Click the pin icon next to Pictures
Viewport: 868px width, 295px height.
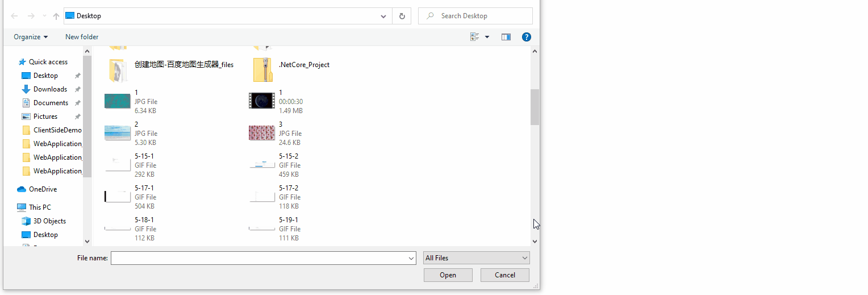click(77, 117)
